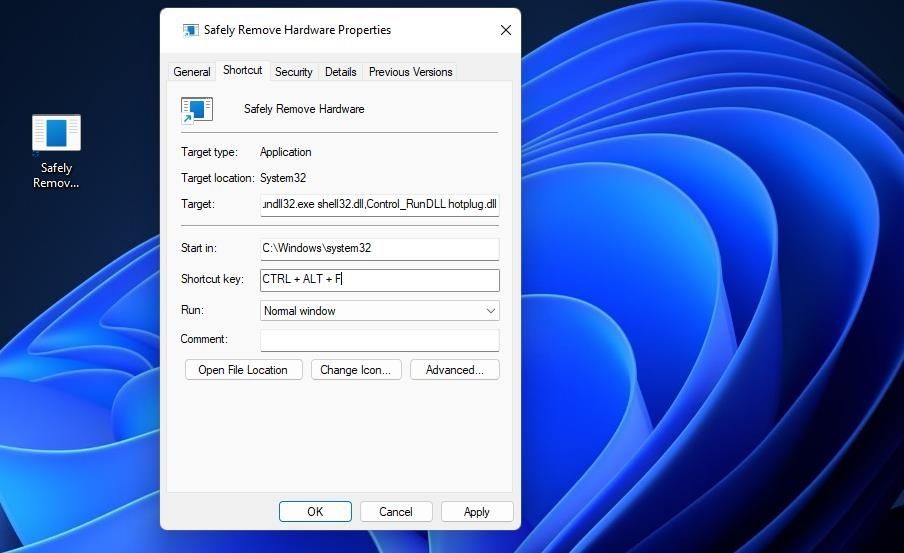Screen dimensions: 904x553
Task: Open the Run window mode dropdown
Action: (379, 310)
